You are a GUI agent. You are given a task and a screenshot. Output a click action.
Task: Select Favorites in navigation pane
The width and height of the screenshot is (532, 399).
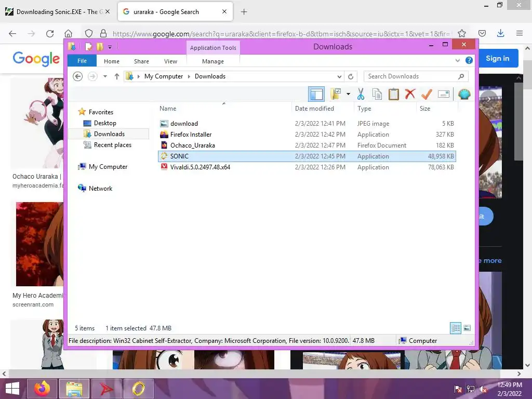[101, 112]
